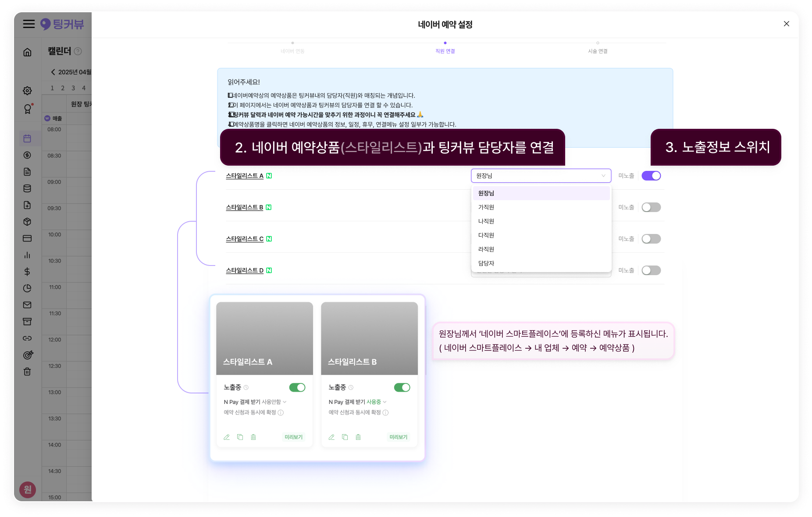Select 담당자 from the dropdown list

(541, 263)
